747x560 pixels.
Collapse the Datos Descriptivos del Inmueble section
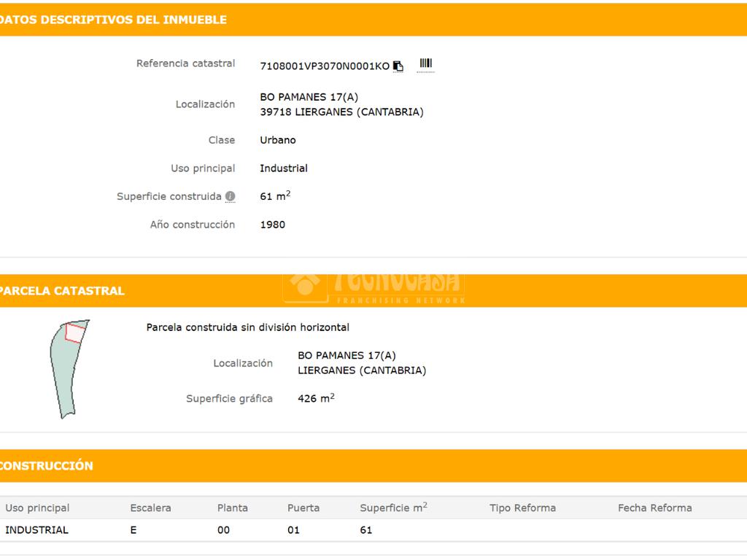[113, 20]
